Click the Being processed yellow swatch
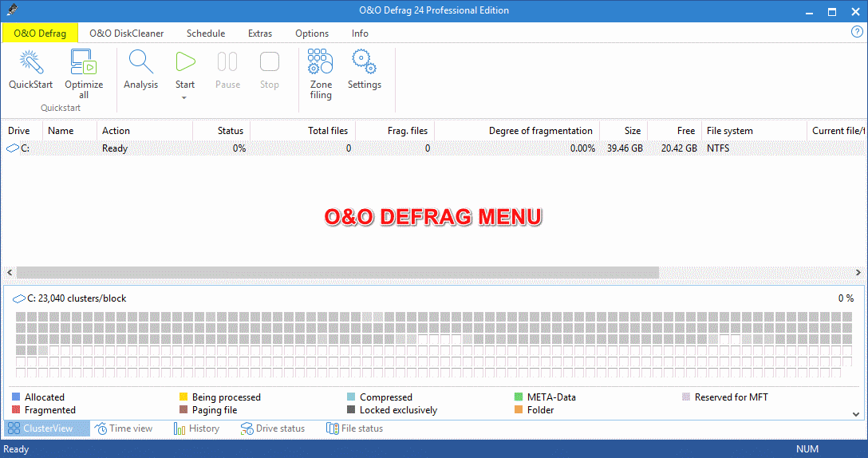This screenshot has width=868, height=458. tap(183, 397)
